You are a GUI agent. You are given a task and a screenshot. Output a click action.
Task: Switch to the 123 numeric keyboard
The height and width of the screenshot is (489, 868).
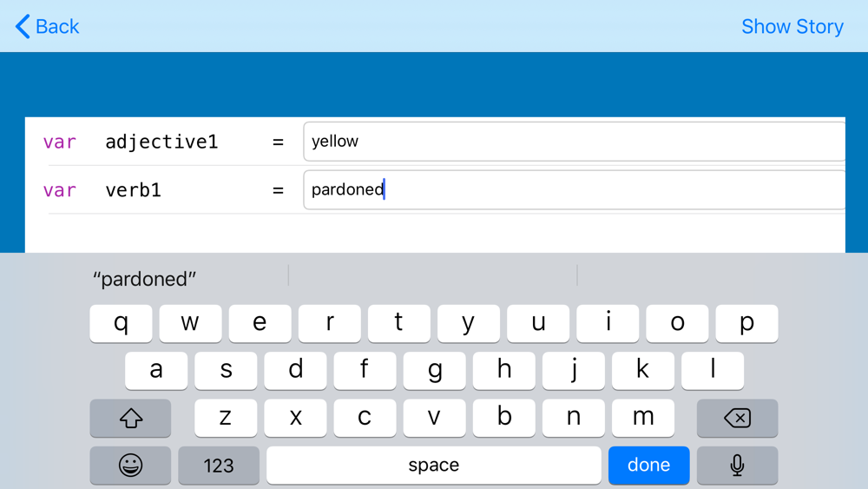tap(219, 466)
